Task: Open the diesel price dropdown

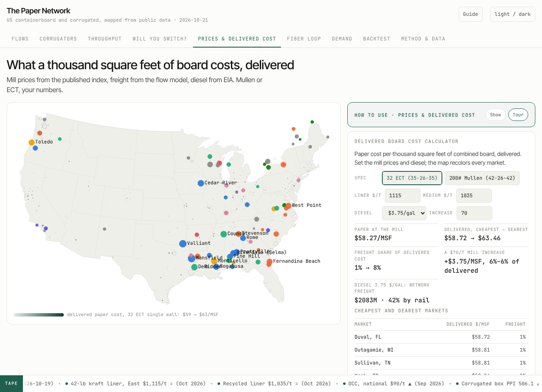Action: 404,213
